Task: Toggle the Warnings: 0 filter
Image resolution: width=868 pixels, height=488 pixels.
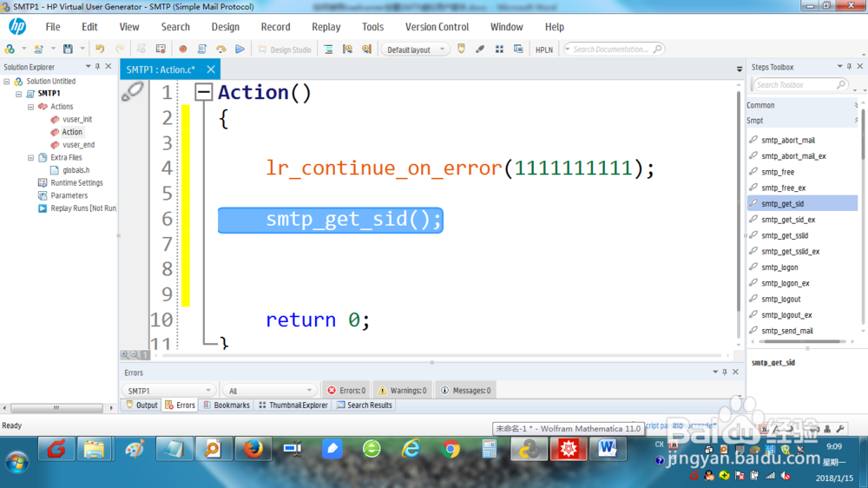Action: point(403,391)
